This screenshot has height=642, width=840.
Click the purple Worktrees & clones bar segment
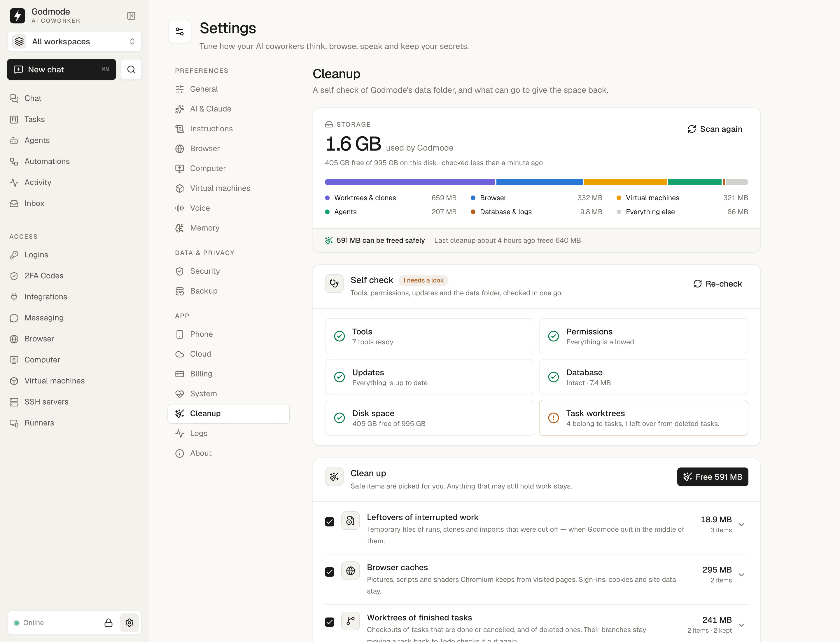(x=409, y=182)
